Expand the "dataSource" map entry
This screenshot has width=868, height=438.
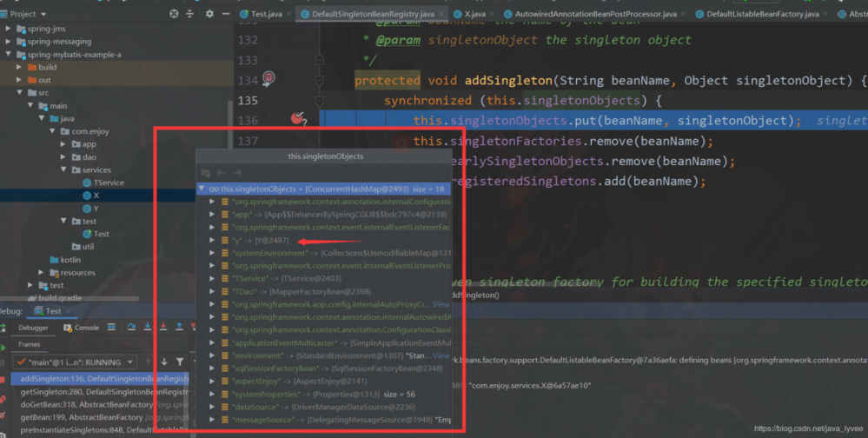[212, 407]
